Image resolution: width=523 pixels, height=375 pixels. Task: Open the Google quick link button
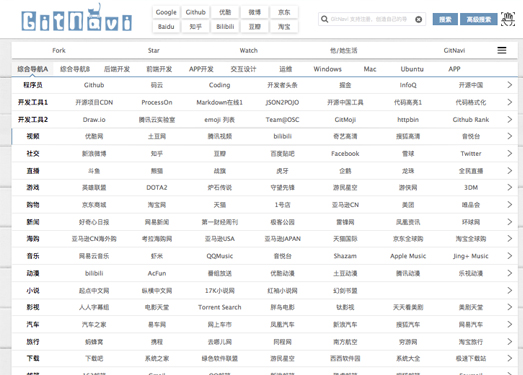coord(166,12)
